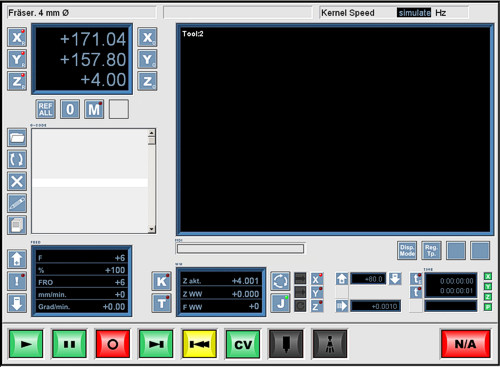Click the Disp. Mode button
This screenshot has height=367, width=500.
click(x=407, y=251)
